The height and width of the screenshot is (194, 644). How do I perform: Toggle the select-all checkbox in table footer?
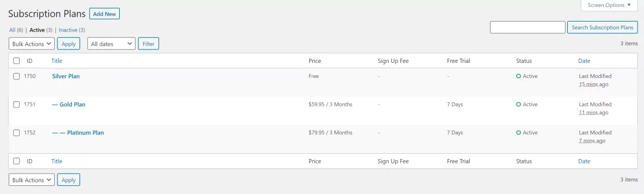coord(17,161)
